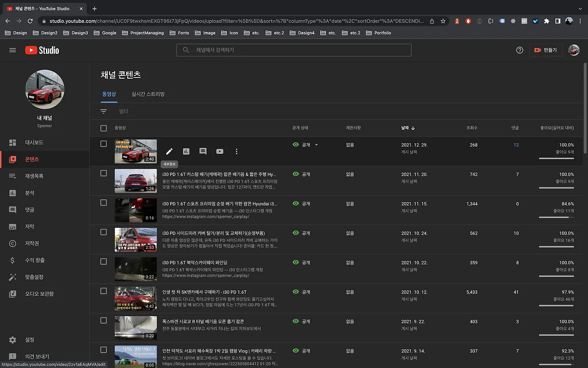Open the help question mark icon
This screenshot has height=368, width=588.
coord(520,50)
